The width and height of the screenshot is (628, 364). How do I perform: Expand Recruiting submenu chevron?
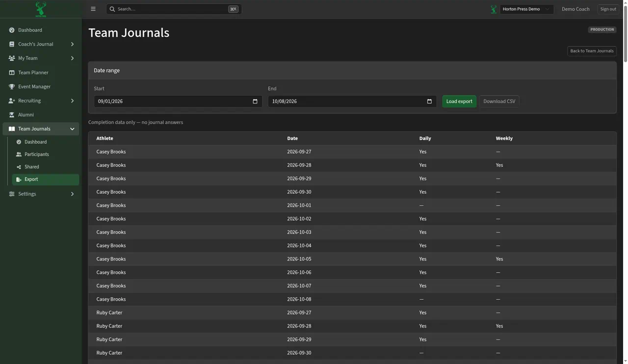(72, 101)
